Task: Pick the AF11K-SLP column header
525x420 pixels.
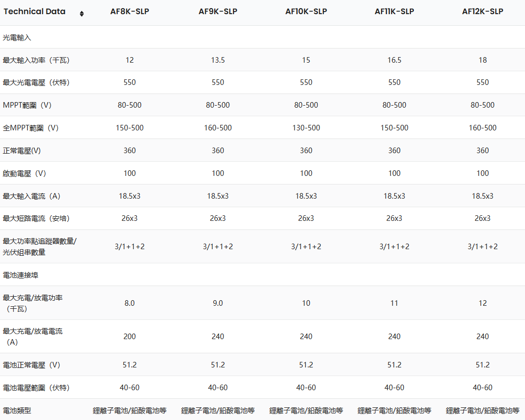Action: (x=394, y=12)
